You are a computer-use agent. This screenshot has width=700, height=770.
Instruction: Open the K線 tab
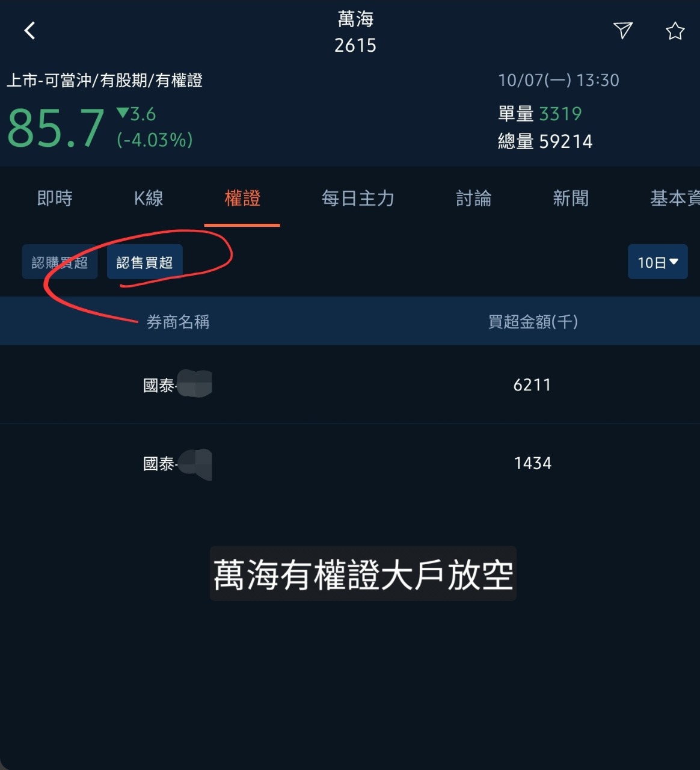[149, 198]
